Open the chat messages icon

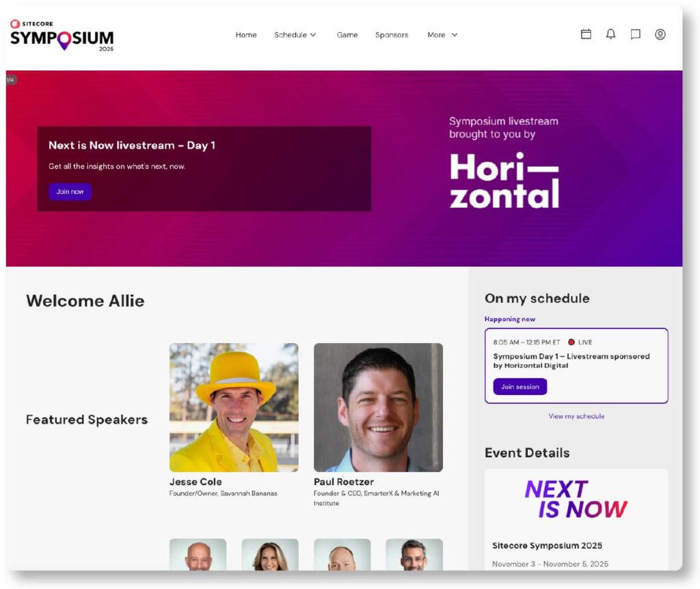point(635,34)
